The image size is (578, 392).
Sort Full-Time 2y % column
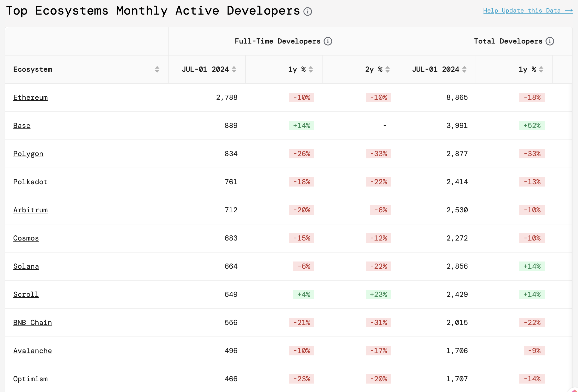tap(388, 69)
